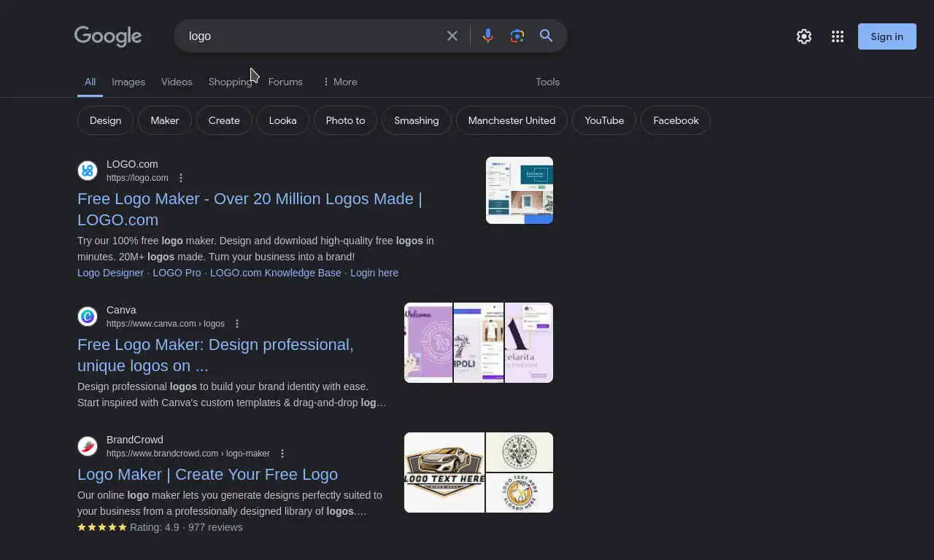Open options menu for the LOGO.com result
The height and width of the screenshot is (560, 934).
[181, 178]
